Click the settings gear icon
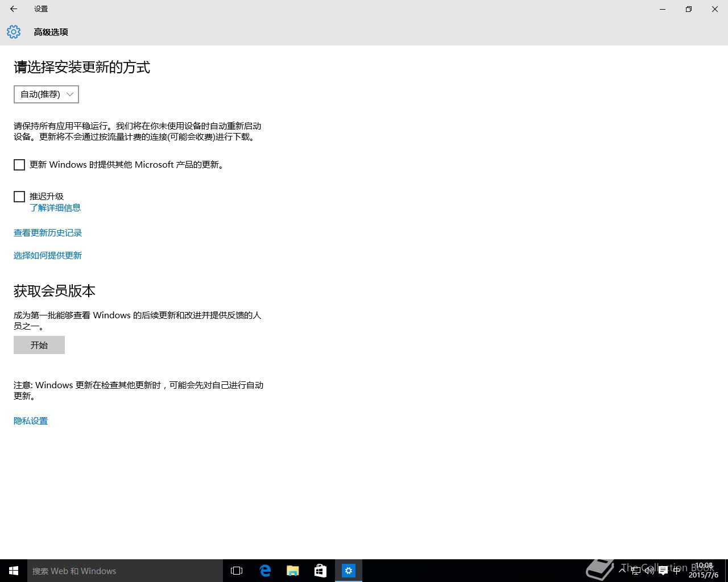The image size is (728, 582). tap(14, 32)
